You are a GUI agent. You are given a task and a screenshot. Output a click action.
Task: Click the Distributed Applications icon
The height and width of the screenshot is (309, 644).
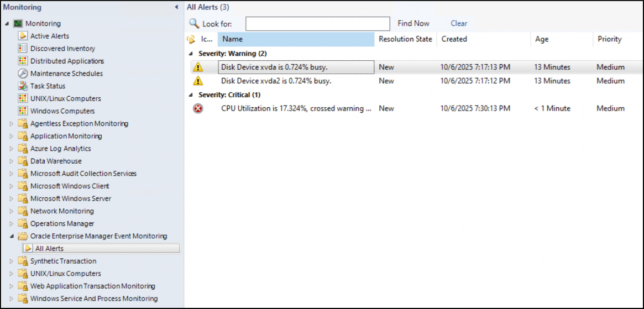point(23,61)
